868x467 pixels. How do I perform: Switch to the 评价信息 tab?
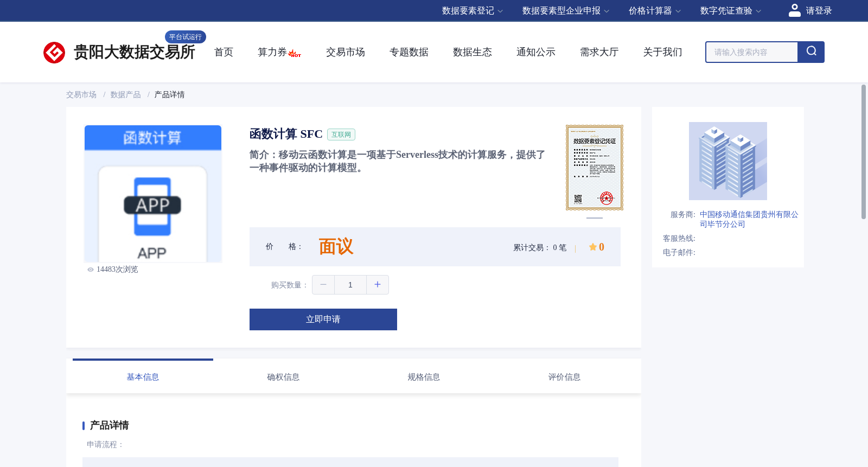click(564, 377)
